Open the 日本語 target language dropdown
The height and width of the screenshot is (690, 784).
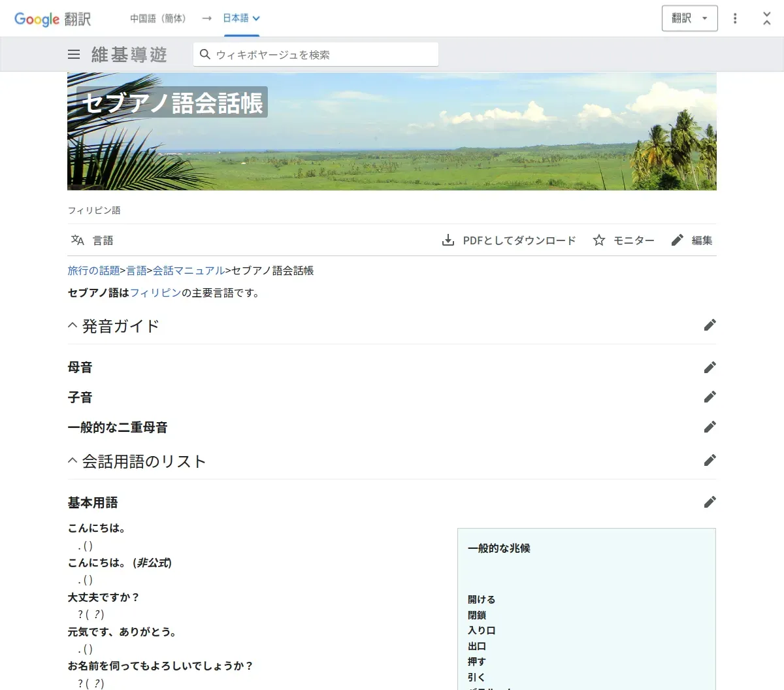[241, 18]
